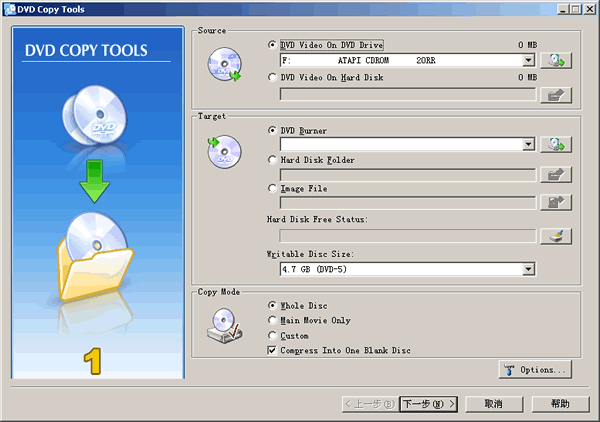Select the Image File target option
This screenshot has height=422, width=600.
click(x=272, y=188)
